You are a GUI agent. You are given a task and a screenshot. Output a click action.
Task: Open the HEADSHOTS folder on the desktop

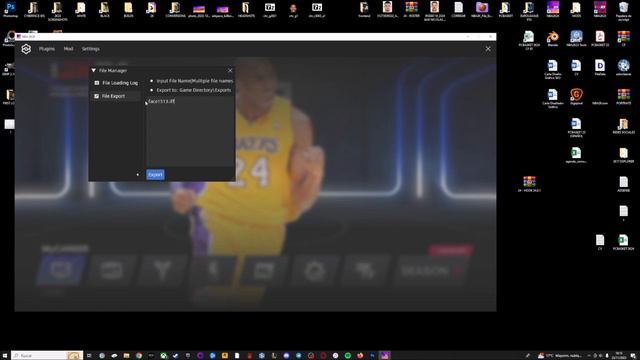pos(246,10)
